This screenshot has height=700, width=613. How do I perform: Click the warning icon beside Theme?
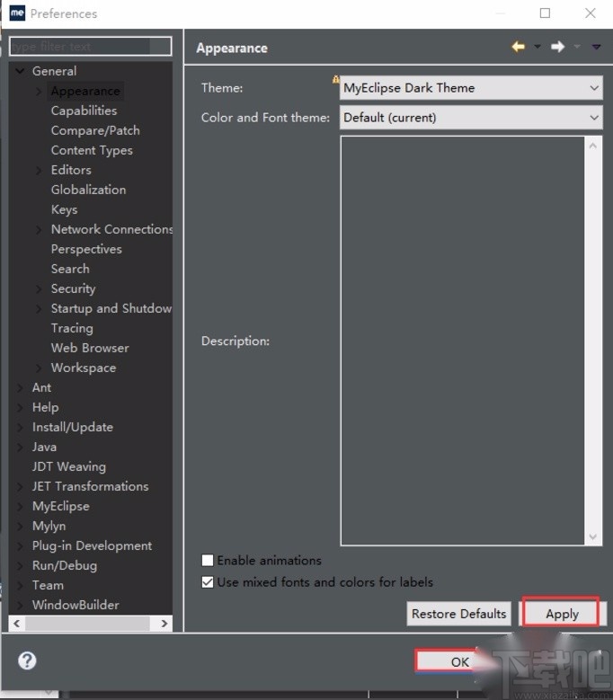point(336,79)
